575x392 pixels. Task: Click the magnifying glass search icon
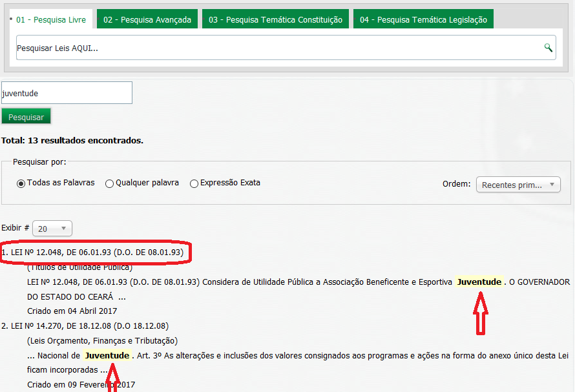547,48
